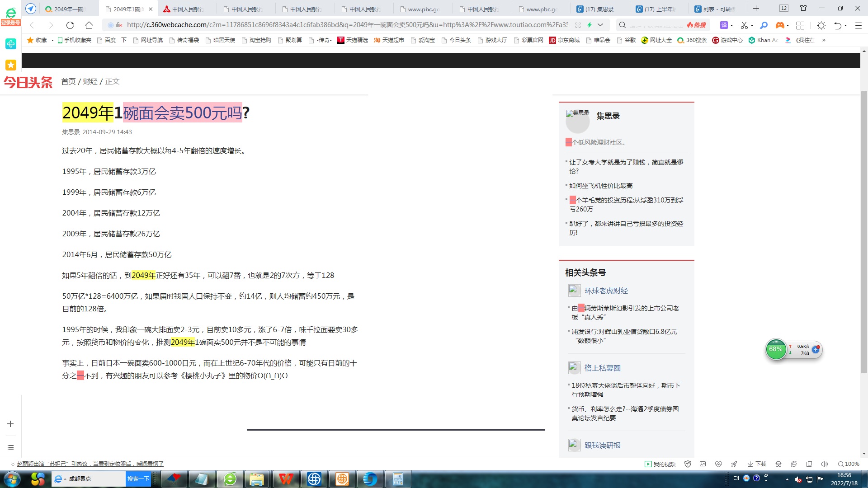Image resolution: width=868 pixels, height=488 pixels.
Task: Click the rocket speed-up icon in status bar
Action: pos(734,464)
